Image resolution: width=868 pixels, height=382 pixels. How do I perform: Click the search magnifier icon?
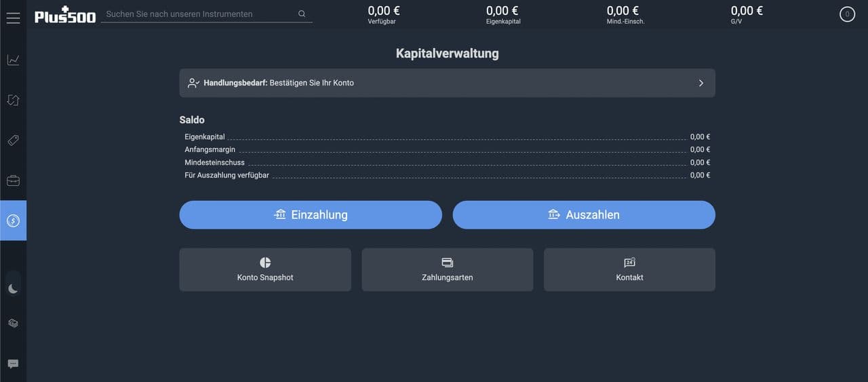(x=302, y=14)
